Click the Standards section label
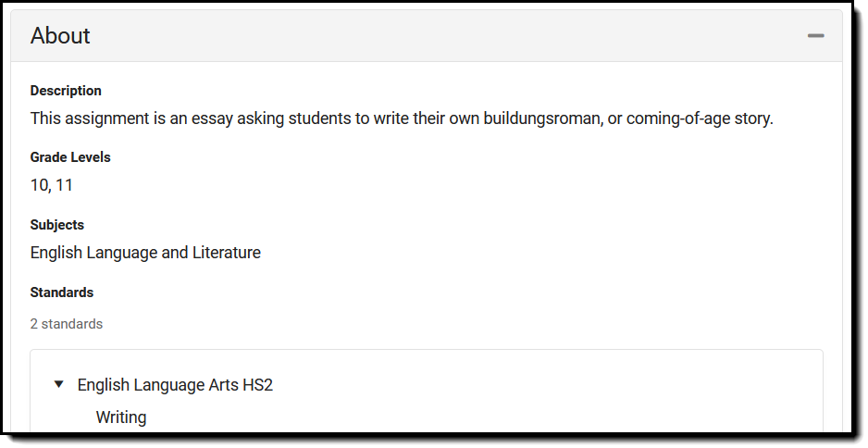 tap(62, 292)
